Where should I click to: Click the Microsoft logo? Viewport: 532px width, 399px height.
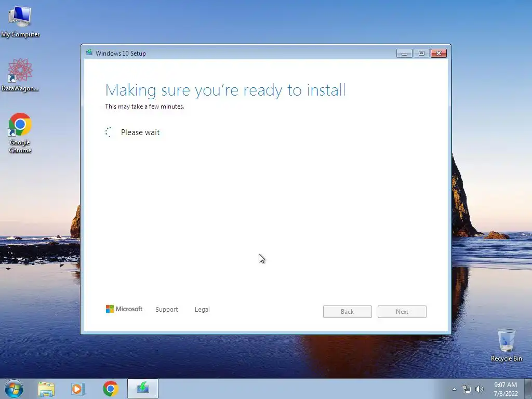pos(124,309)
